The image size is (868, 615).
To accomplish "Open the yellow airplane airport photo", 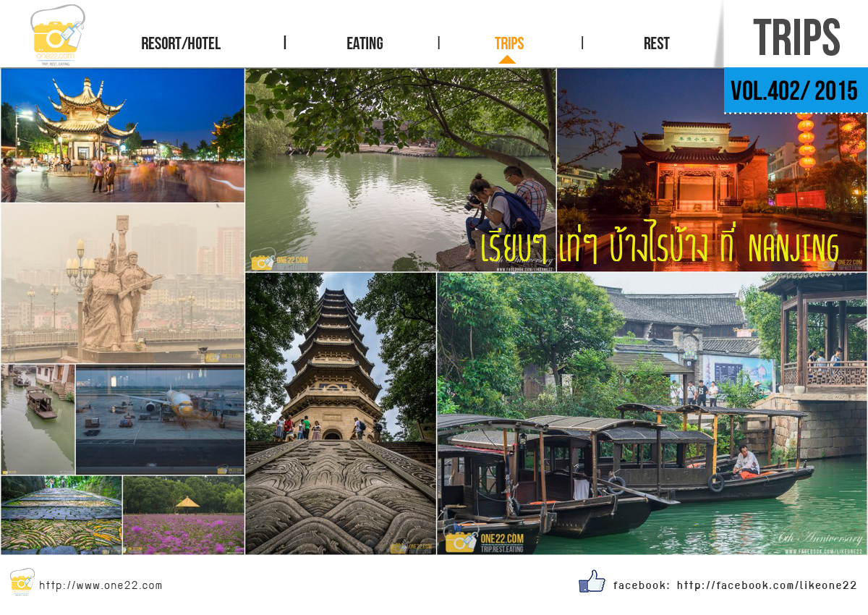I will click(160, 420).
